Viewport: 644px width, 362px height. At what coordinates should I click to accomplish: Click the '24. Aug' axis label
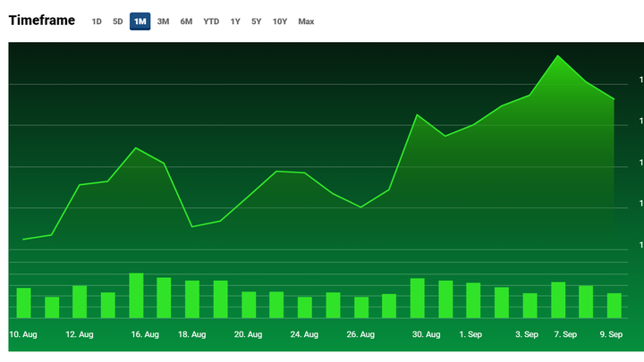304,334
